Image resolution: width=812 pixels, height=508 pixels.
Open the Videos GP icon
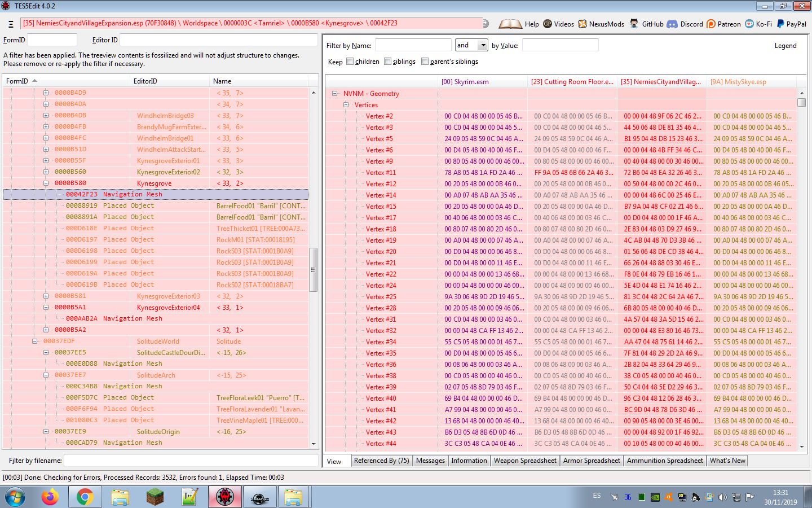(x=548, y=24)
